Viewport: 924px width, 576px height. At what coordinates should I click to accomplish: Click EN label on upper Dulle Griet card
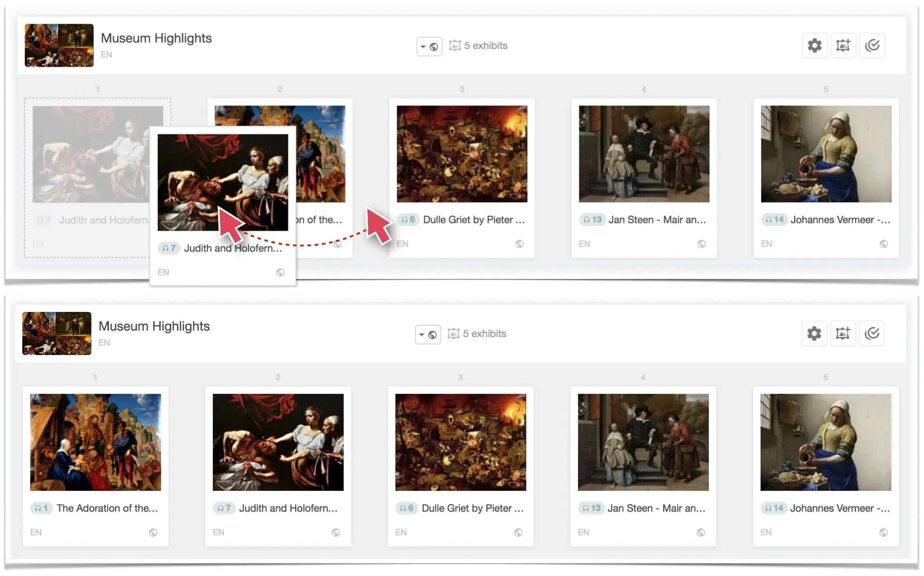[x=402, y=244]
